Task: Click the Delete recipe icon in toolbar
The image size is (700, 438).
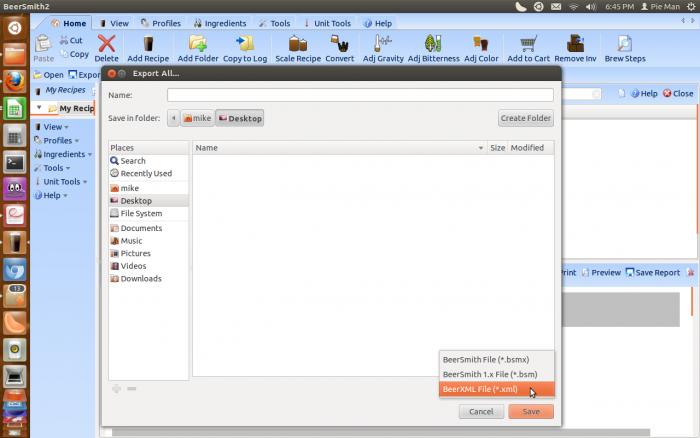Action: pyautogui.click(x=107, y=48)
